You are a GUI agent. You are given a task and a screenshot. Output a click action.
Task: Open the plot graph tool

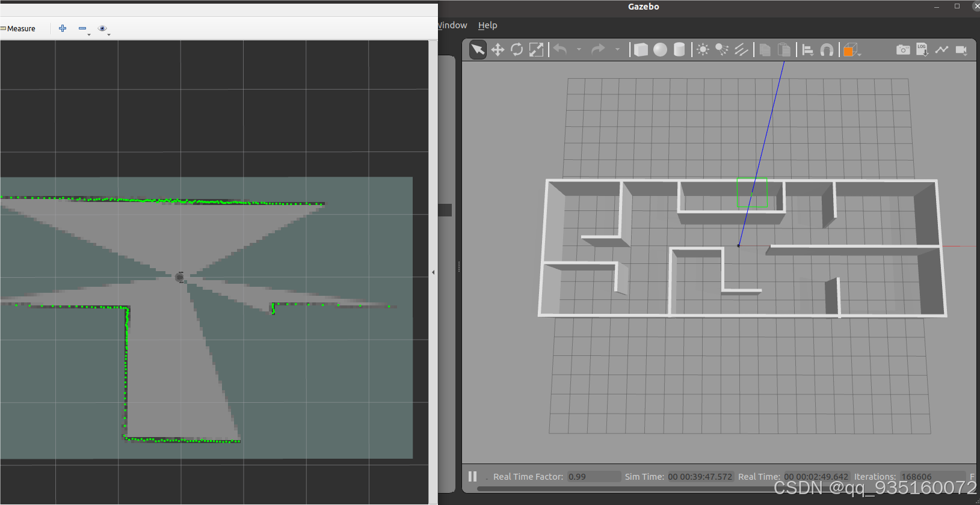pos(941,49)
